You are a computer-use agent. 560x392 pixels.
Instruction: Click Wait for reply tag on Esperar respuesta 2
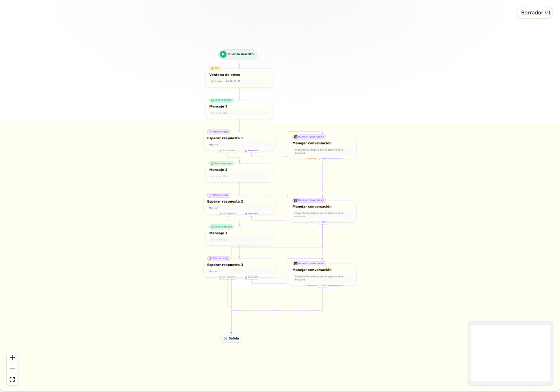(219, 195)
